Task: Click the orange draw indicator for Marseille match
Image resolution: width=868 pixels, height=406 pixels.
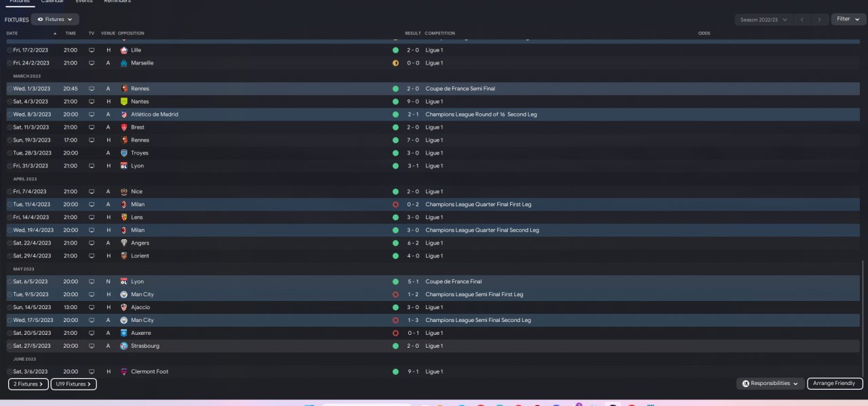Action: pos(395,63)
